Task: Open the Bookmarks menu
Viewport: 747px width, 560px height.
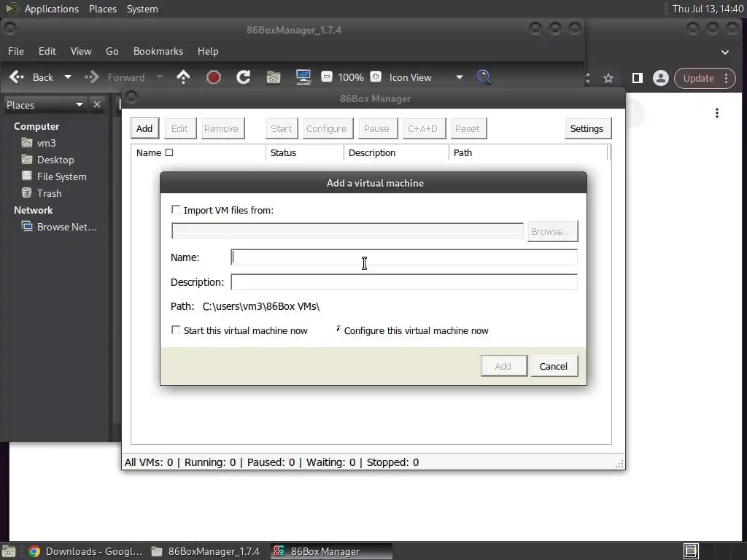Action: [x=158, y=51]
